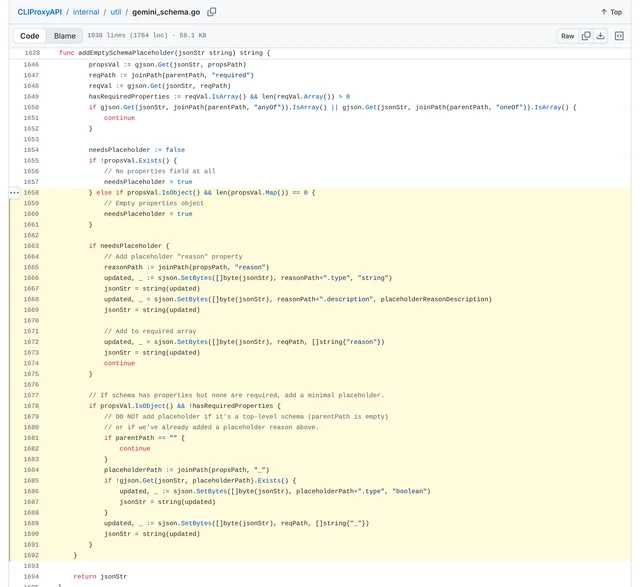Toggle the symbols panel icon
Image resolution: width=640 pixels, height=587 pixels.
click(x=619, y=36)
